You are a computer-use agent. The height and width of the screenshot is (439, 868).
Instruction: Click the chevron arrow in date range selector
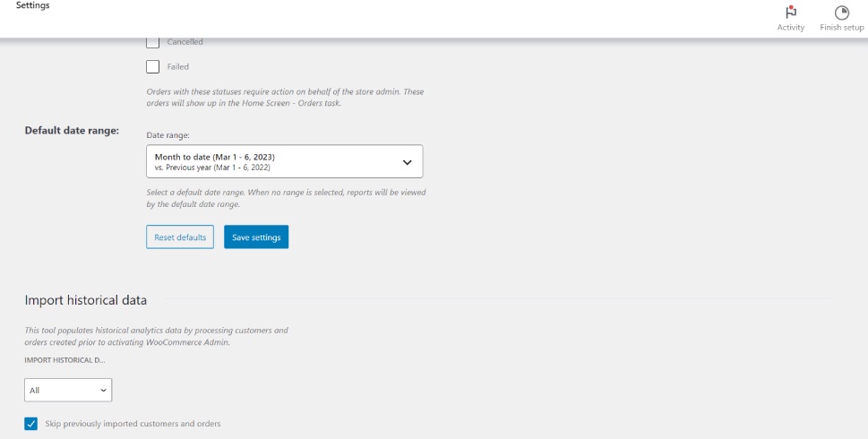click(407, 162)
